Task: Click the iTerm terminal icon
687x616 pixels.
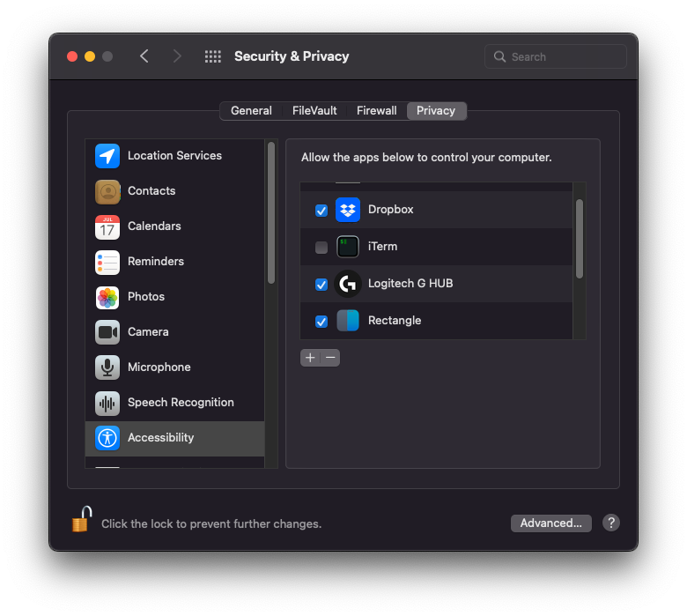Action: 348,247
